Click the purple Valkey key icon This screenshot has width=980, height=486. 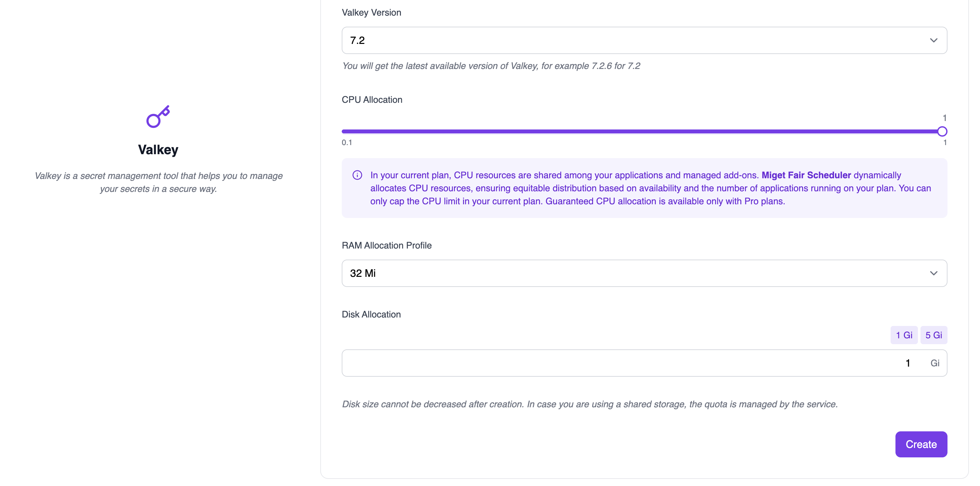pyautogui.click(x=158, y=116)
